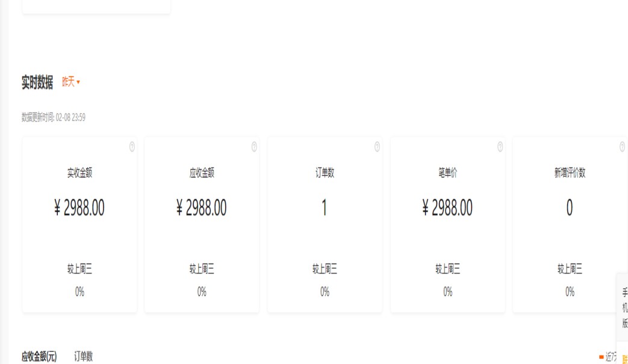Click the 实收金额 ¥2988.00 value
This screenshot has width=628, height=364.
click(x=79, y=208)
